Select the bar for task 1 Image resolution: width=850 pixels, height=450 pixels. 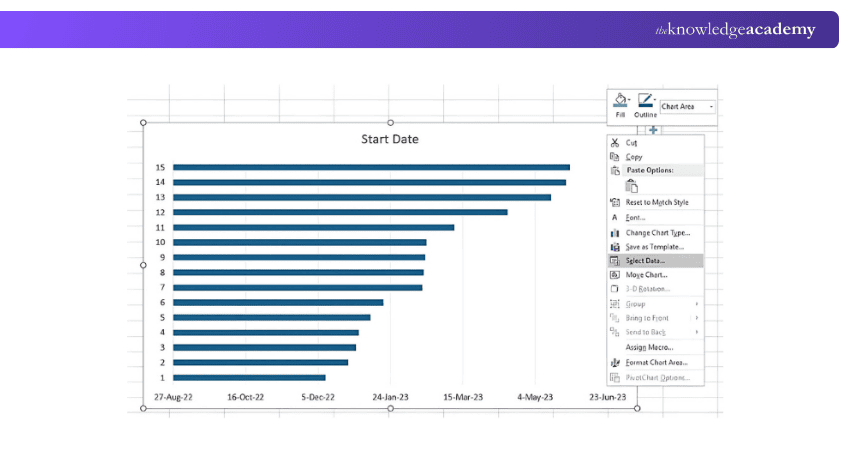(x=249, y=378)
